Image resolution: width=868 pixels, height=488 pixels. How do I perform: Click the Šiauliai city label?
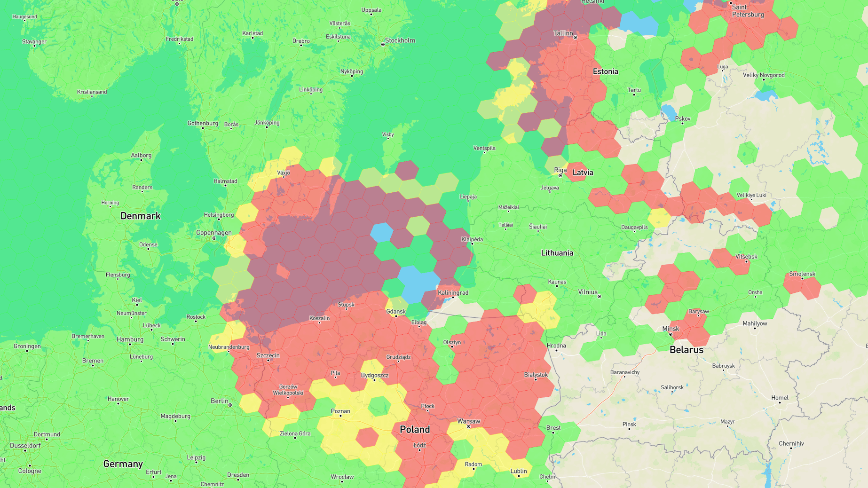538,227
